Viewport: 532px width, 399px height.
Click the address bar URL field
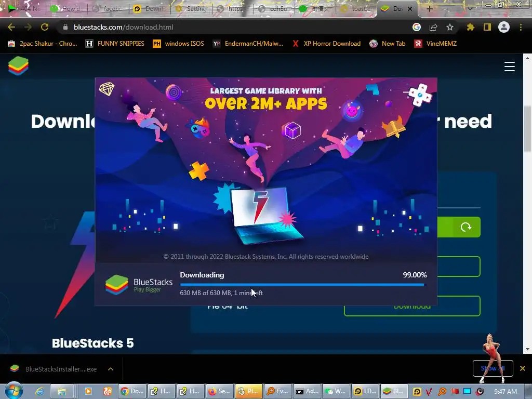click(x=234, y=27)
